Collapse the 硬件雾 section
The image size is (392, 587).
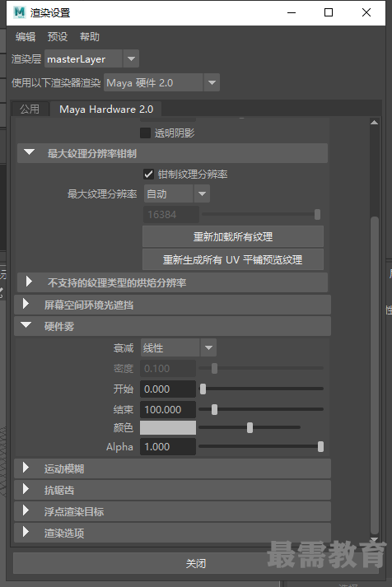pos(172,326)
